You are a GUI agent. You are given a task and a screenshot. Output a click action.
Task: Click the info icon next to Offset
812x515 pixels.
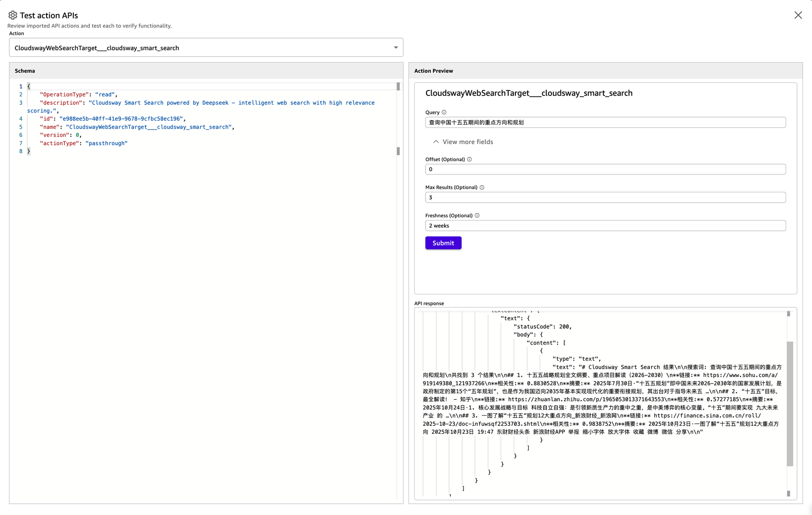[469, 159]
